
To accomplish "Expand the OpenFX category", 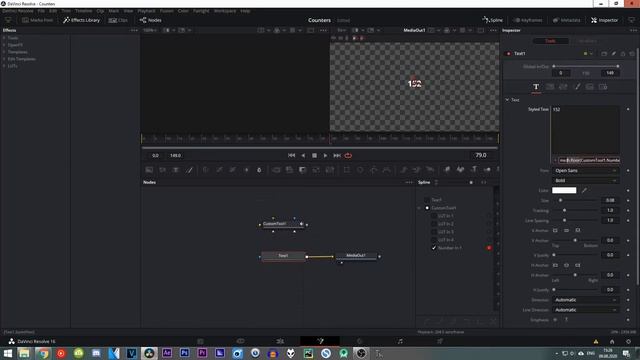I will coord(15,45).
